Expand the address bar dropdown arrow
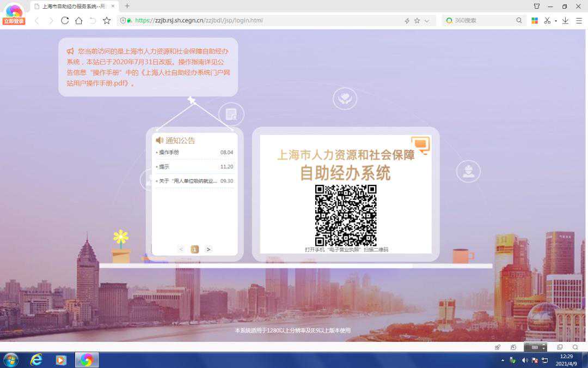This screenshot has width=588, height=368. point(427,21)
